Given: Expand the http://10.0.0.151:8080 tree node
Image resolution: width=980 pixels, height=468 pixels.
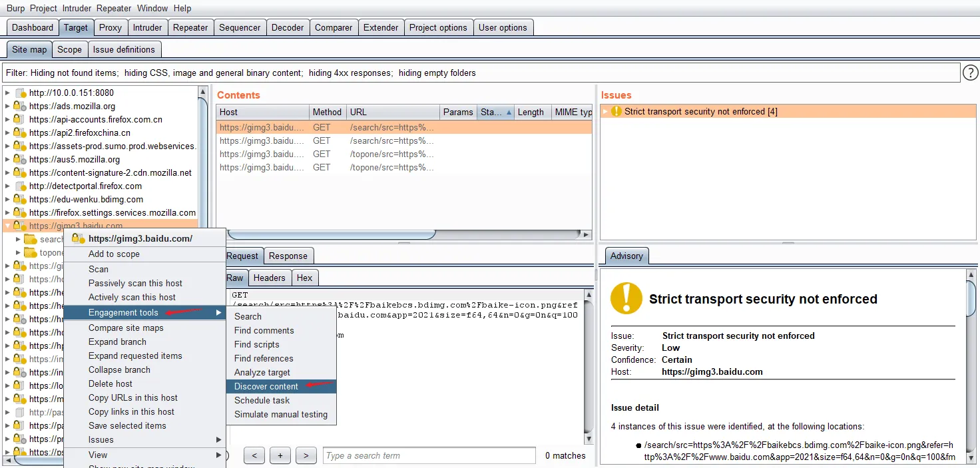Looking at the screenshot, I should pos(7,93).
